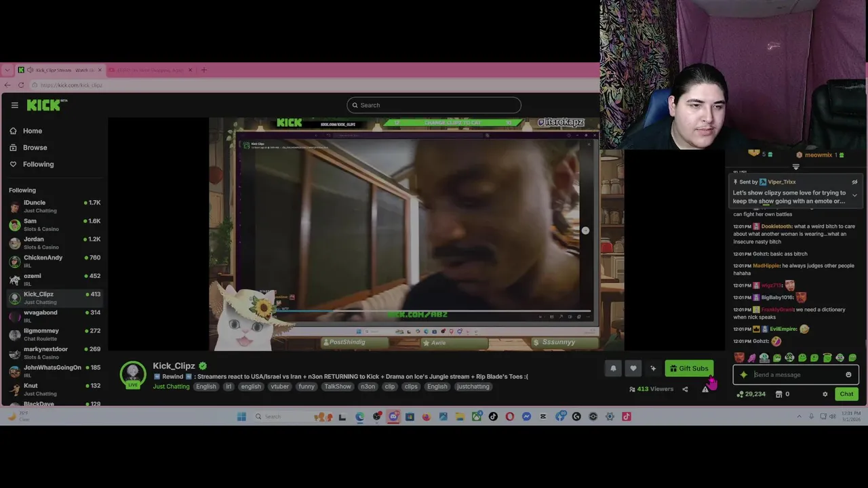Click Viper_Trixx username in pinned message
Screen dimensions: 868x488
782,182
